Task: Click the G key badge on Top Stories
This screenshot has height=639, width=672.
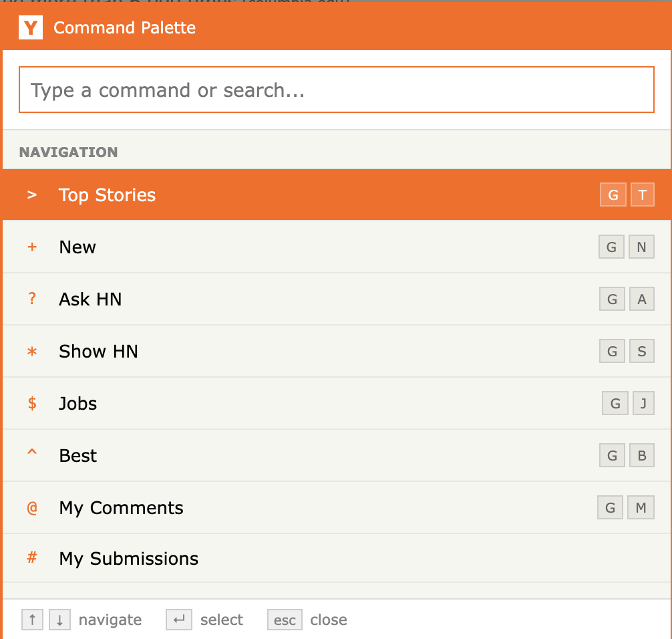Action: pos(613,195)
